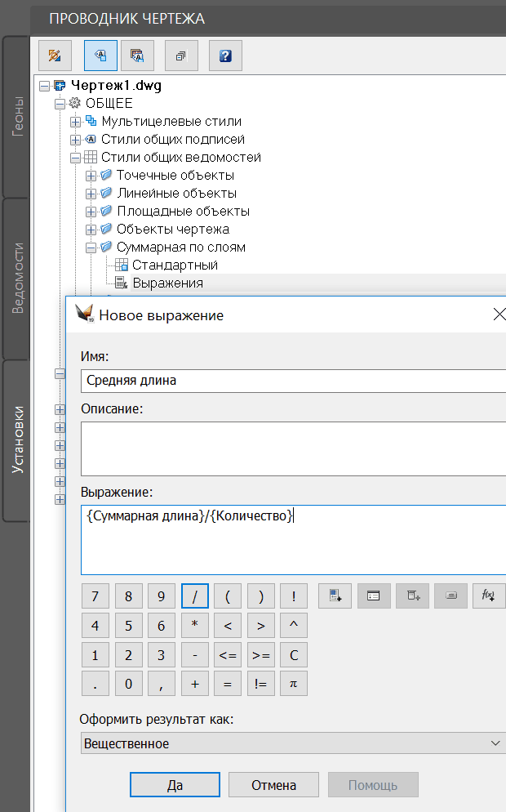The width and height of the screenshot is (506, 812).
Task: Select the Стандартный style tree item
Action: point(175,265)
